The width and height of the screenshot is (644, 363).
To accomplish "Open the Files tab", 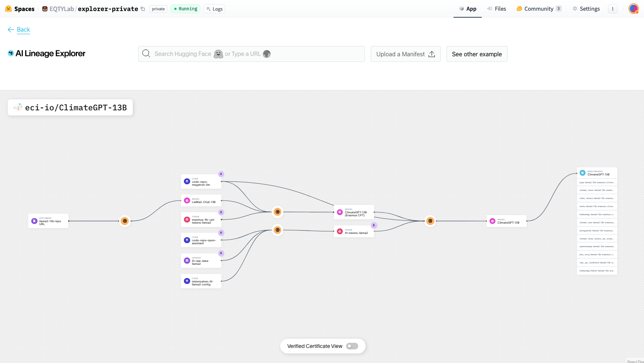I will tap(497, 9).
